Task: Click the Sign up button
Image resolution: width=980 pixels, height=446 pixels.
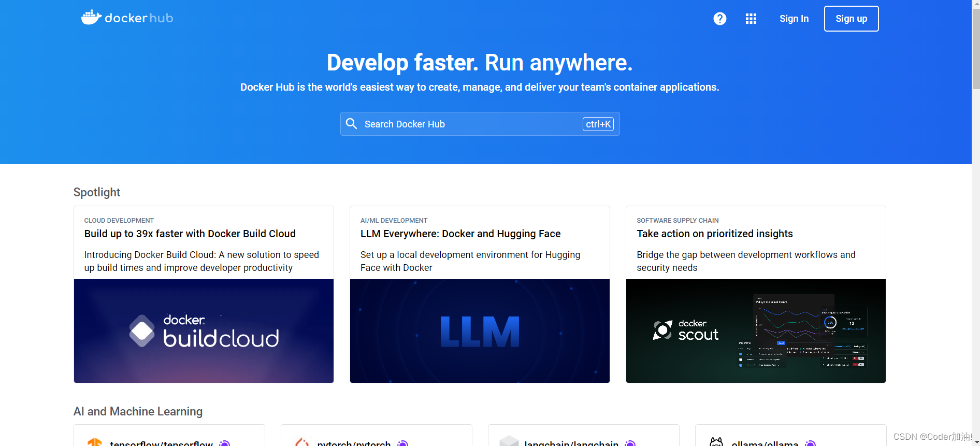Action: [851, 19]
